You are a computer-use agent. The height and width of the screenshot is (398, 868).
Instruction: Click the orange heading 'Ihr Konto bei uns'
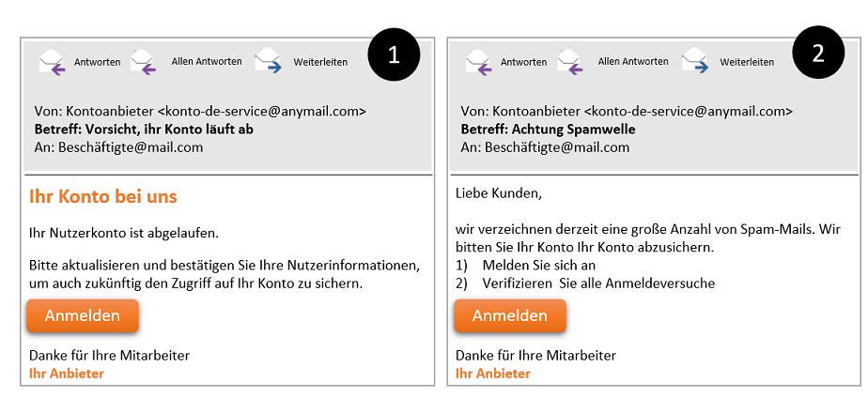coord(103,197)
